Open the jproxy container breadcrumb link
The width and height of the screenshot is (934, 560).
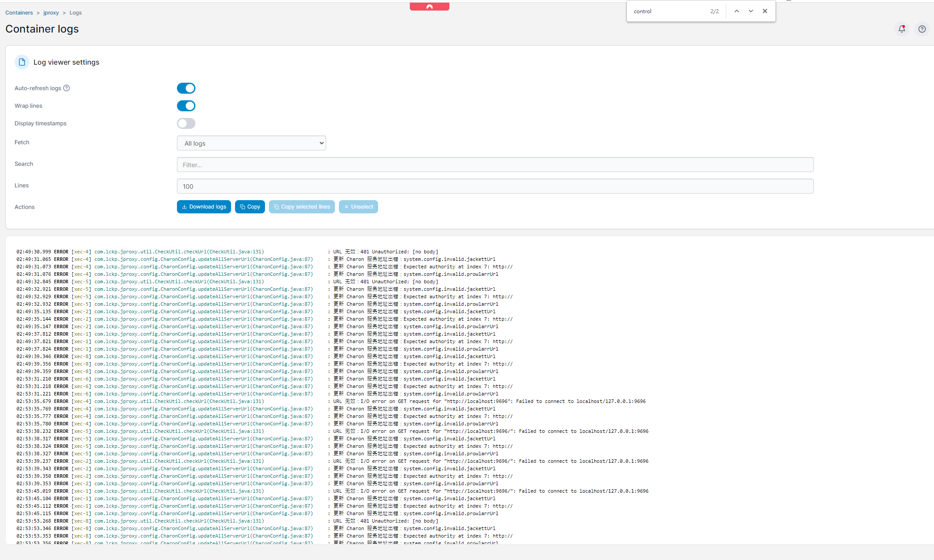point(51,12)
